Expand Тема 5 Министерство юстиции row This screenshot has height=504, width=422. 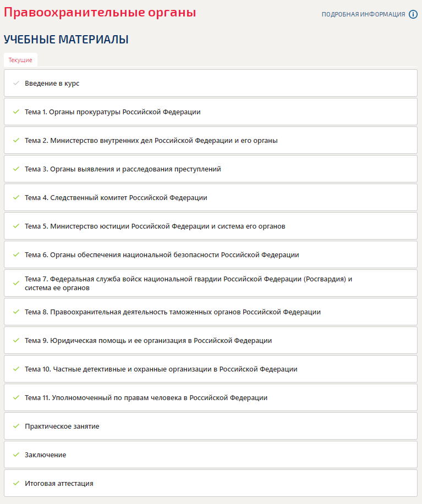(x=155, y=226)
